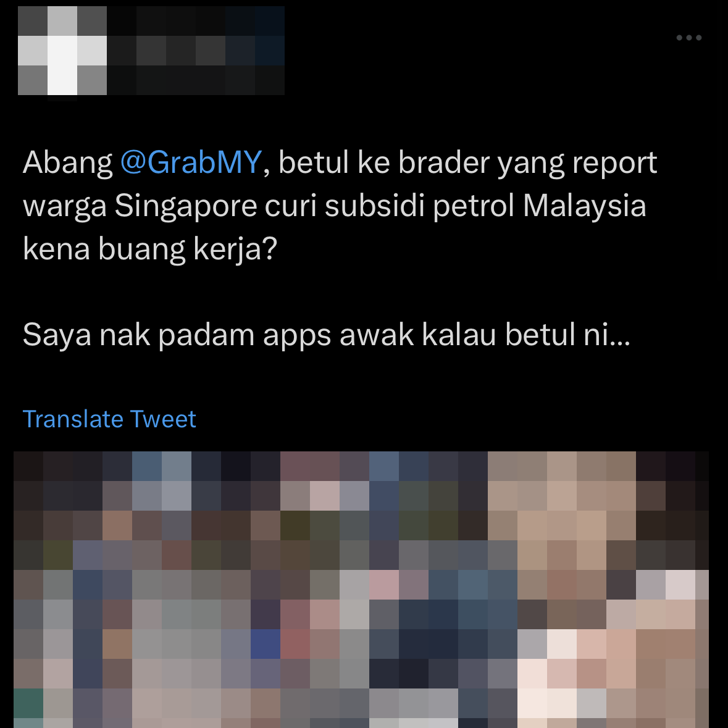The width and height of the screenshot is (728, 728).
Task: Click the word "curi" in tweet
Action: (x=291, y=206)
